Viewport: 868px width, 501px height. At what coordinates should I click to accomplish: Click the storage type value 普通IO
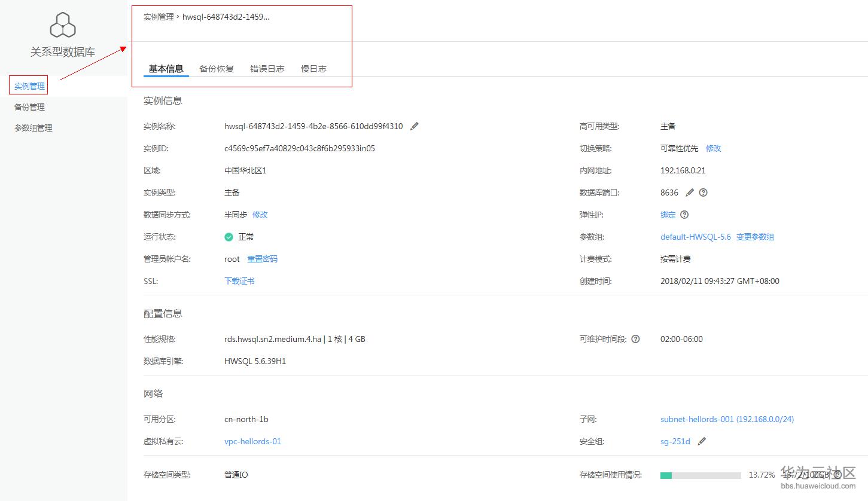coord(236,475)
